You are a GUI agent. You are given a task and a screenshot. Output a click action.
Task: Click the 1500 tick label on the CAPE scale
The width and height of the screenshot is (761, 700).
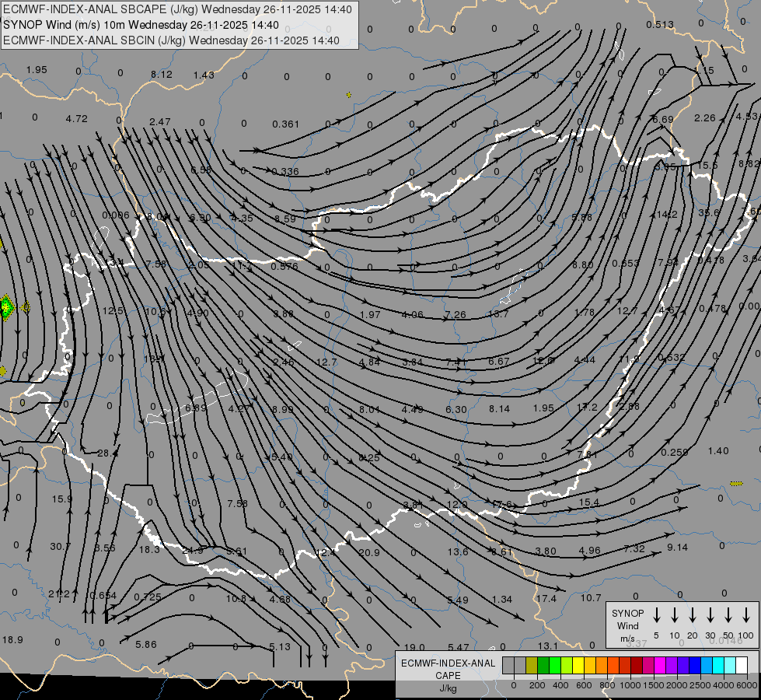click(653, 685)
